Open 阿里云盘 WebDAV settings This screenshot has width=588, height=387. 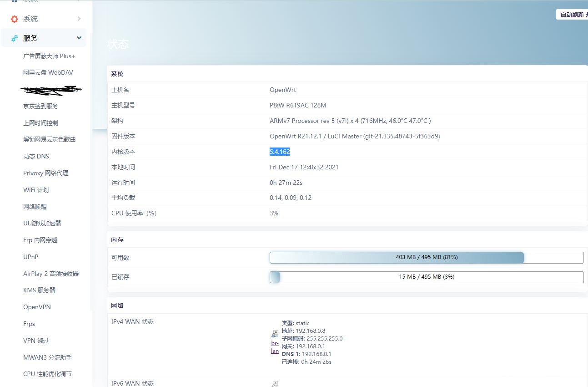click(48, 72)
